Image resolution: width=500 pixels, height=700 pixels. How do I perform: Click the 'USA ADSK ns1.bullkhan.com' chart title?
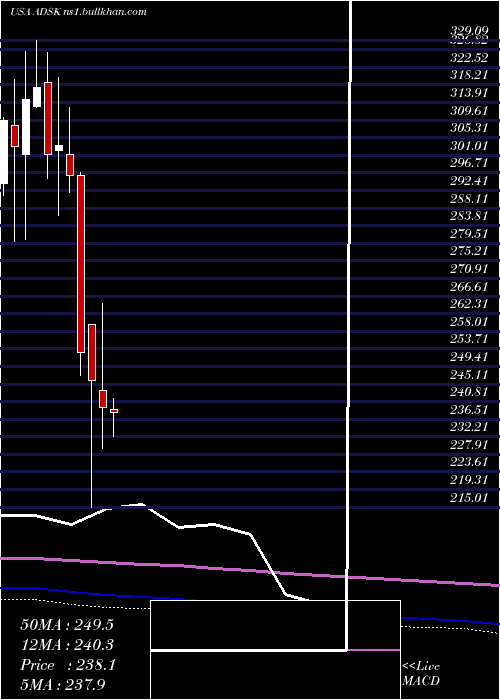[78, 12]
